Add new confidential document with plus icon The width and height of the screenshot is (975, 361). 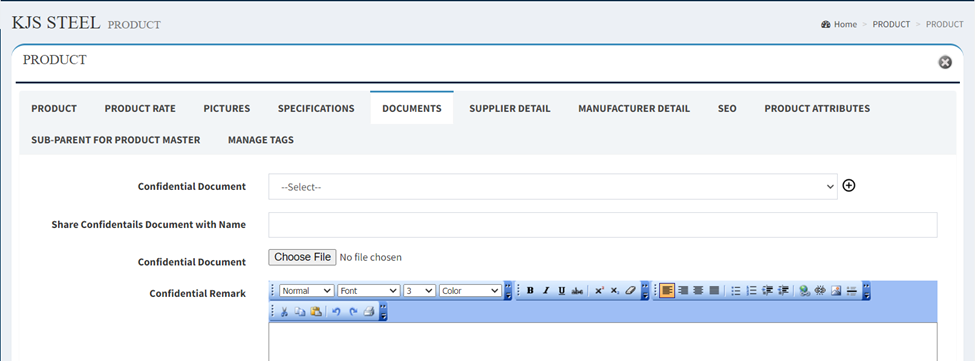point(849,185)
